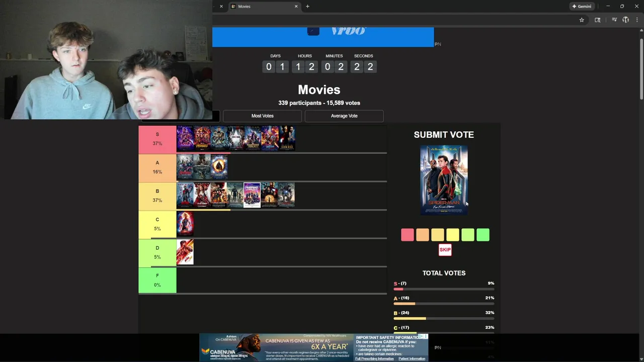Select the Iron Man 2 poster in B tier
Viewport: 644px width, 362px height.
(270, 195)
